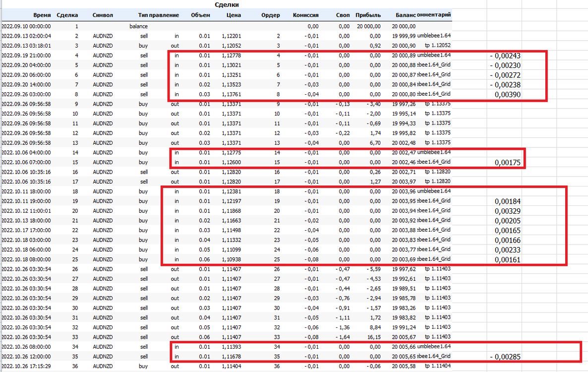Select the value 0,00161

[508, 260]
